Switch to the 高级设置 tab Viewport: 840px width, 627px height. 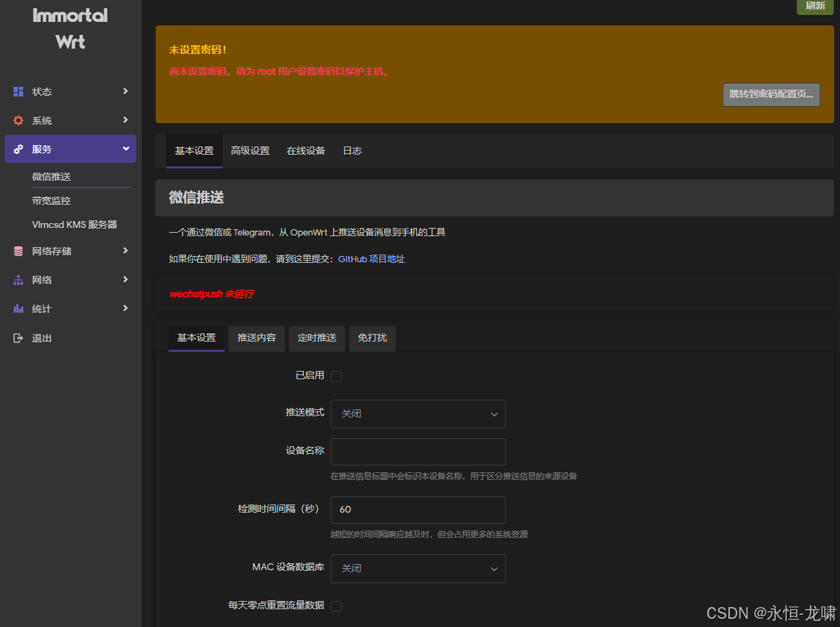pos(250,151)
